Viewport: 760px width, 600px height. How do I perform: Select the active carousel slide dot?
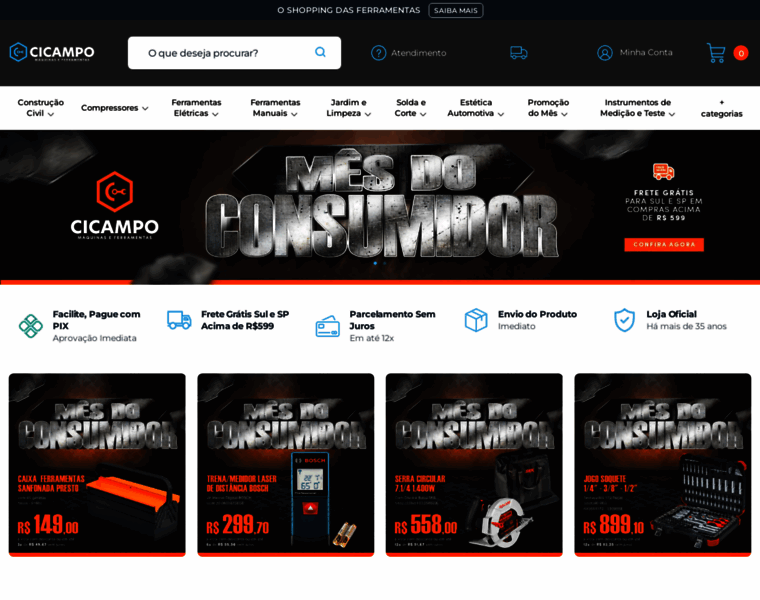pyautogui.click(x=375, y=263)
